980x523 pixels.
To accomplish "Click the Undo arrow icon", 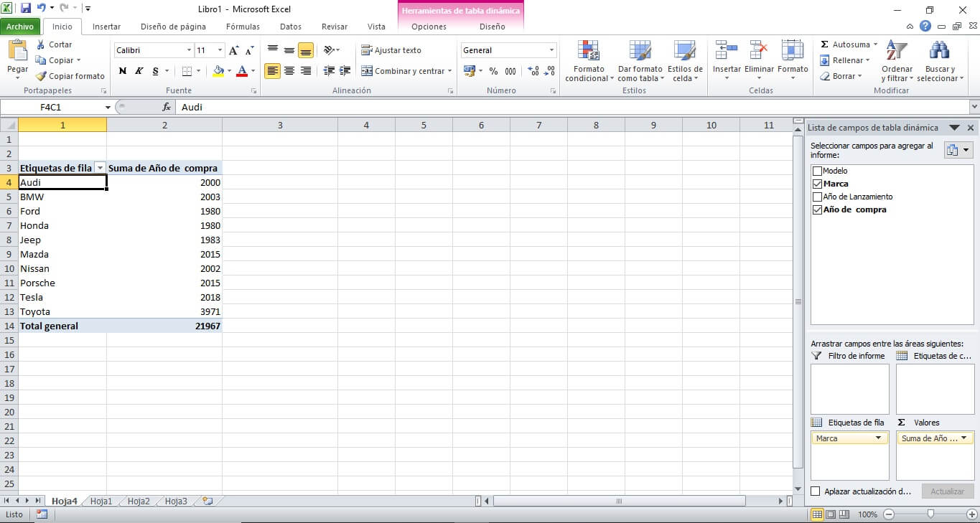I will [x=42, y=9].
